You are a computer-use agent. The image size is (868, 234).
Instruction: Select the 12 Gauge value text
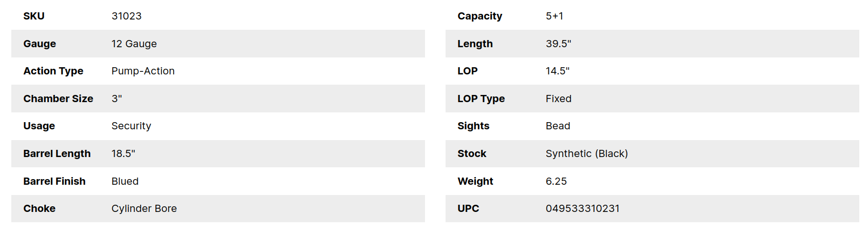[x=134, y=44]
